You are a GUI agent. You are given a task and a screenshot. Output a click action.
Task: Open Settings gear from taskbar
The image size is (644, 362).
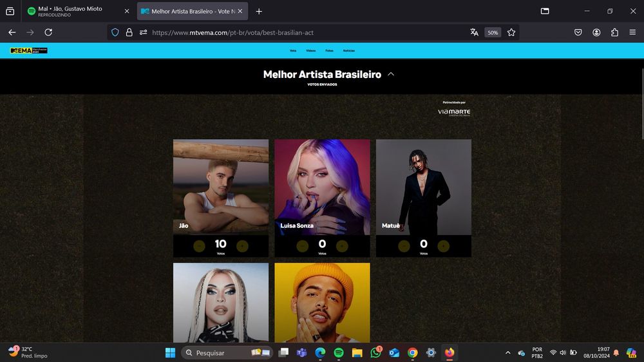pos(431,352)
